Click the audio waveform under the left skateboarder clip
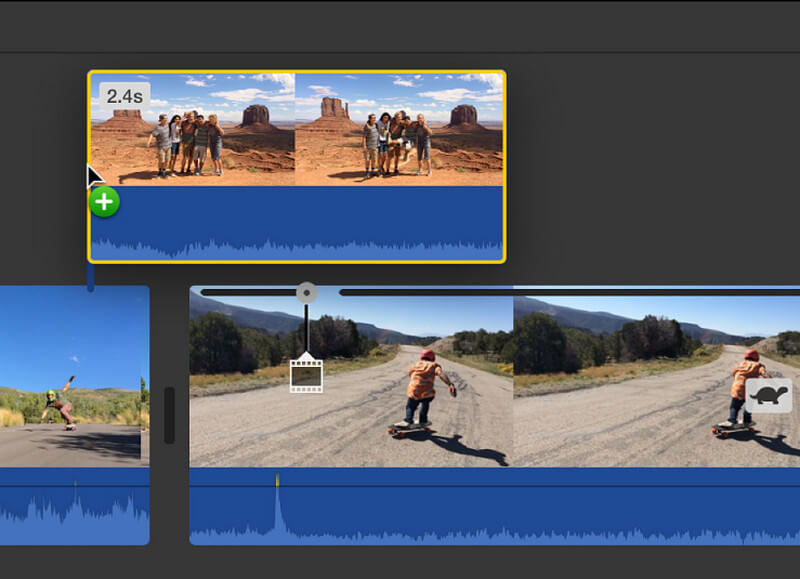Screen dimensions: 800x579 tap(74, 510)
